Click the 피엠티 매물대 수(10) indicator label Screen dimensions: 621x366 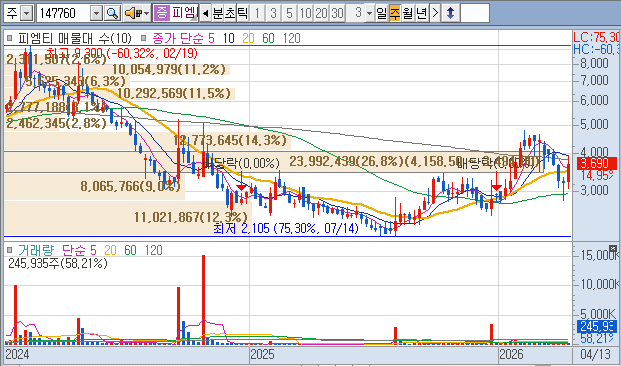pos(75,38)
